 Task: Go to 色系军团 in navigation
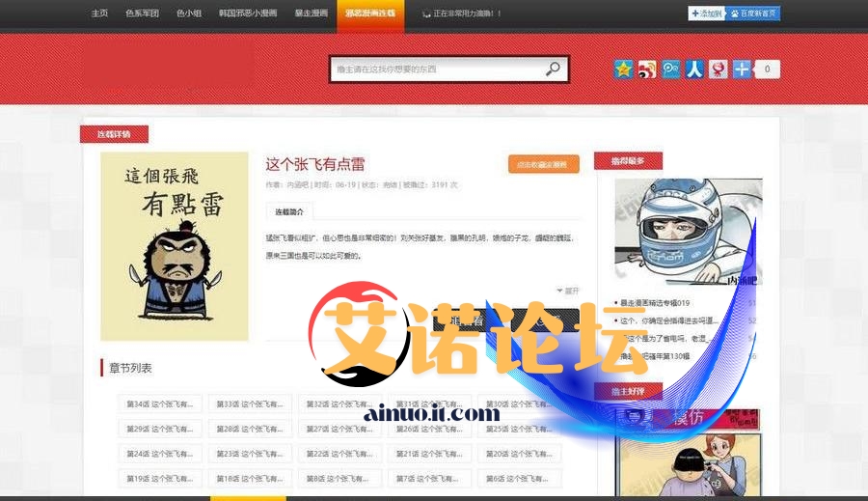tap(142, 14)
